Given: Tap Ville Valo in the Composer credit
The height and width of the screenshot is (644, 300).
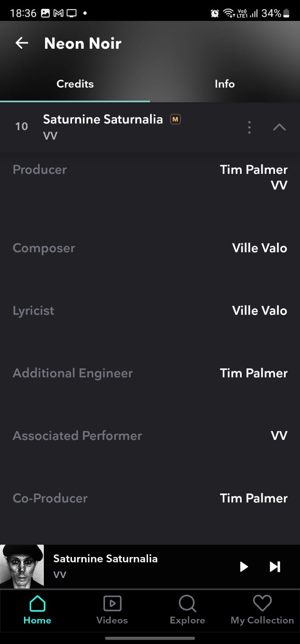Looking at the screenshot, I should (x=259, y=248).
